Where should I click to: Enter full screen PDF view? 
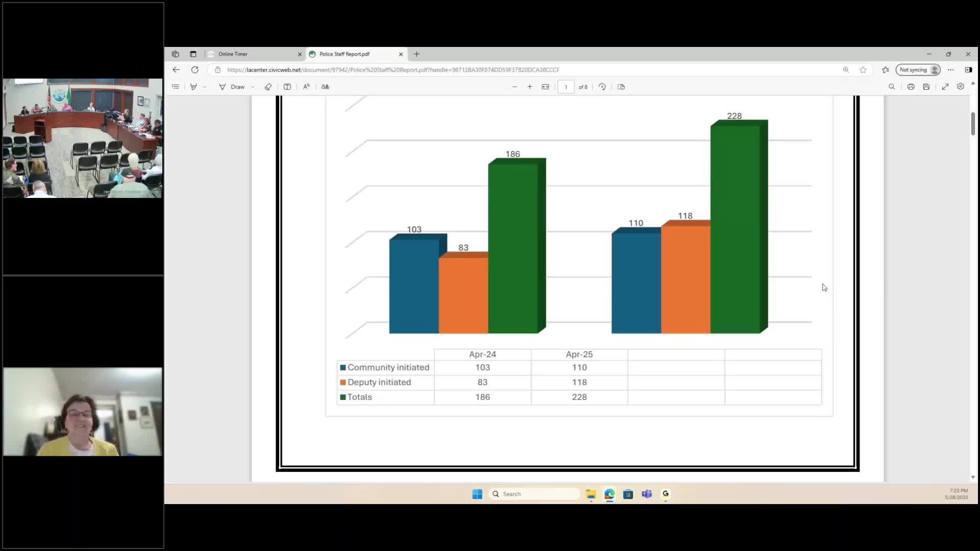point(945,87)
